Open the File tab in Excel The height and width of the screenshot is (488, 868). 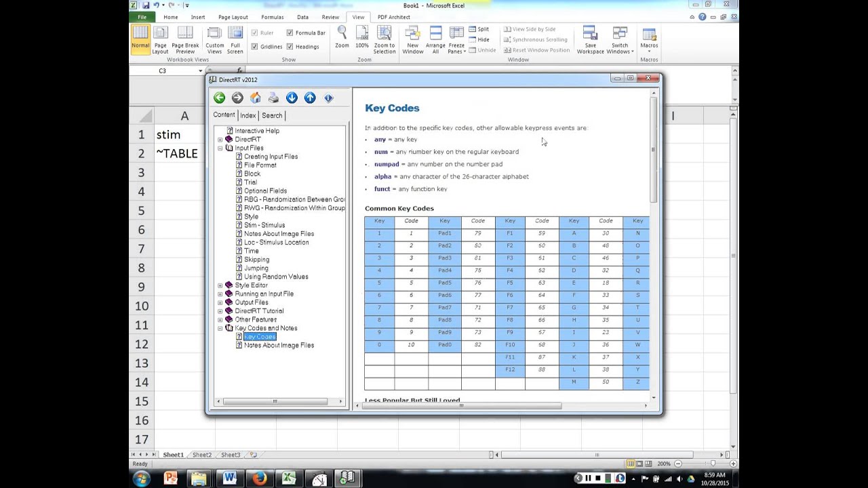pos(142,17)
